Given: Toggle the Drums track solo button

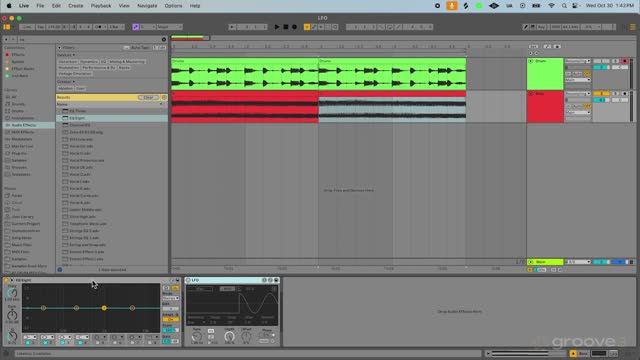Looking at the screenshot, I should coord(616,61).
